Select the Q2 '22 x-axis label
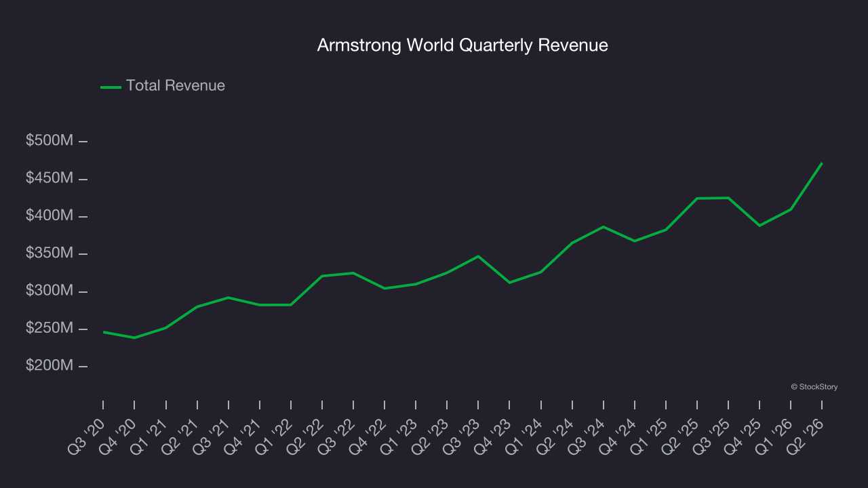 305,436
